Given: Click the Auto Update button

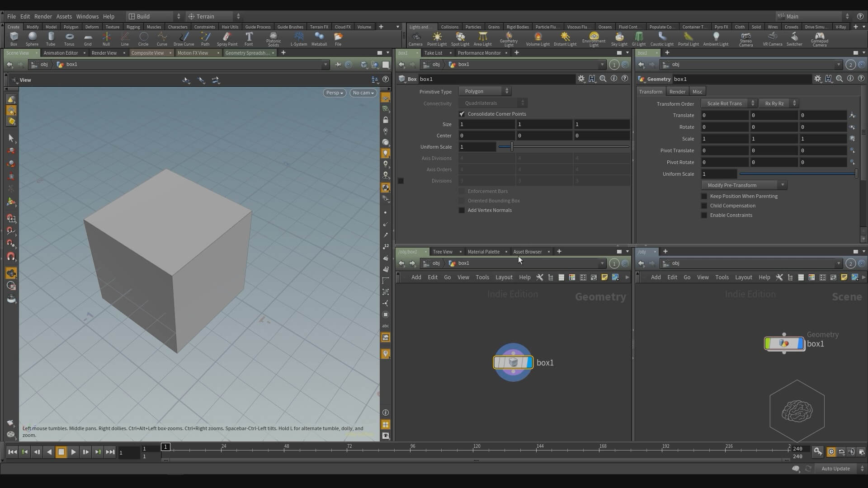Looking at the screenshot, I should click(x=835, y=469).
